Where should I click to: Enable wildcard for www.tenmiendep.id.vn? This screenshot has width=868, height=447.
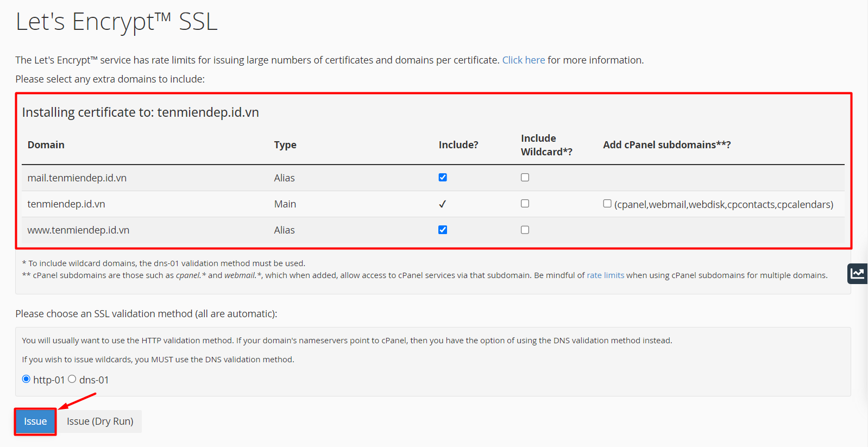(525, 230)
